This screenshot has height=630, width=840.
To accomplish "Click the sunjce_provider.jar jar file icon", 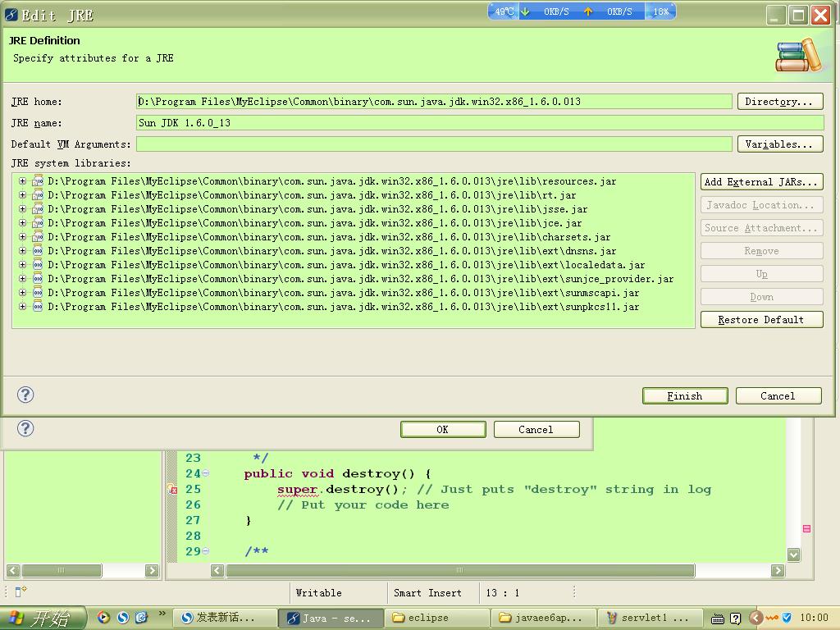I will [x=38, y=279].
